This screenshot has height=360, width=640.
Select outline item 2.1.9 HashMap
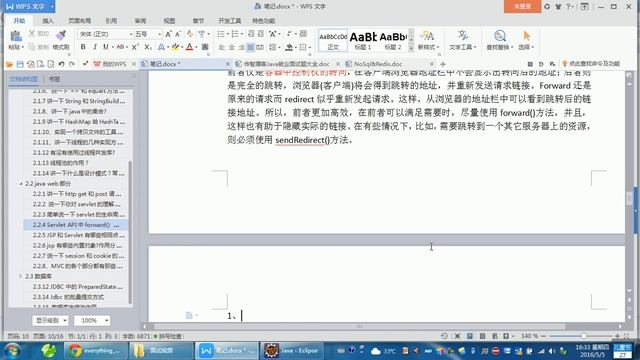78,122
